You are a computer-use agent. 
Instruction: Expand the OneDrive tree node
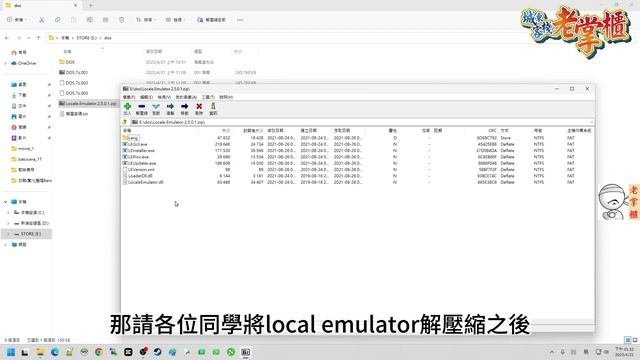click(x=6, y=63)
